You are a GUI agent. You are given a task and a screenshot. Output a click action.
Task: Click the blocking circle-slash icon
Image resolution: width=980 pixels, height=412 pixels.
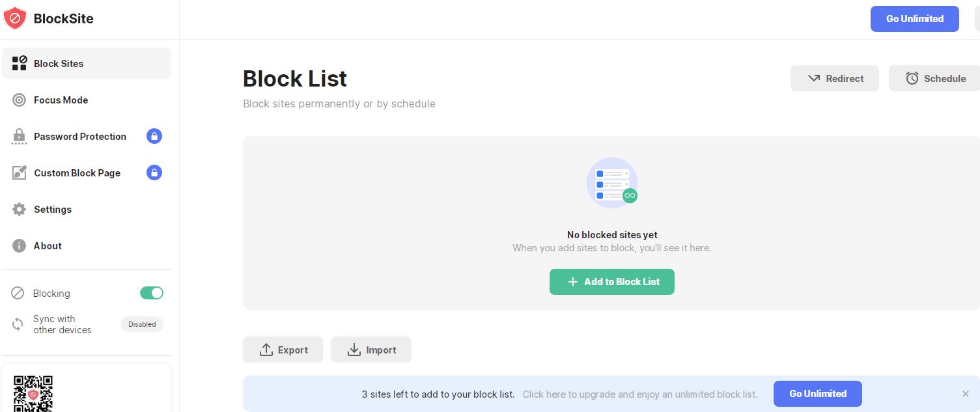coord(18,294)
